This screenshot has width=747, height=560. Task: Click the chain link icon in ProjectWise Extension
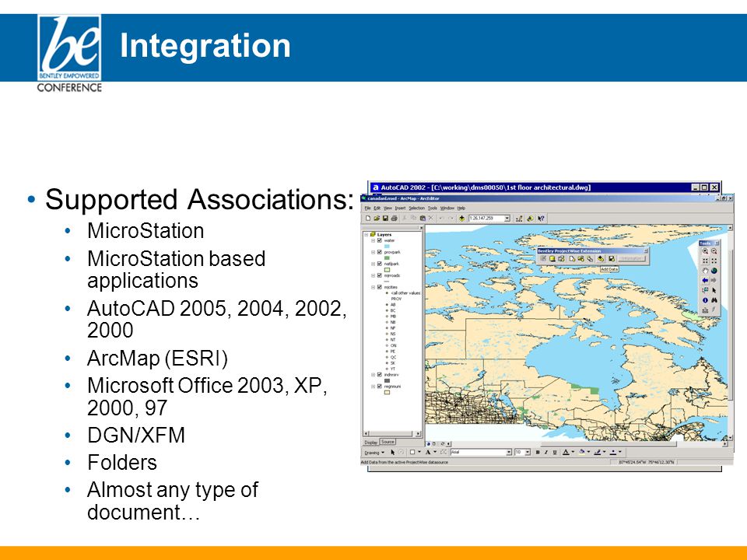[591, 258]
